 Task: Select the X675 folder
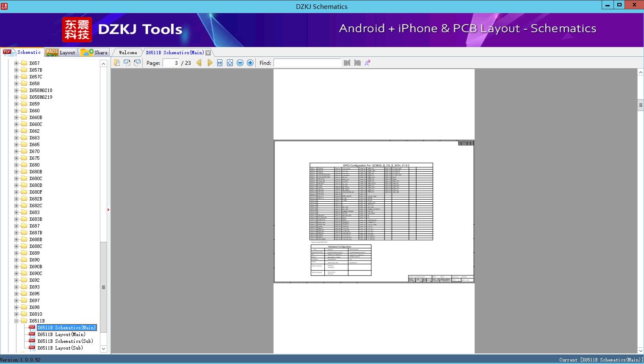point(34,158)
